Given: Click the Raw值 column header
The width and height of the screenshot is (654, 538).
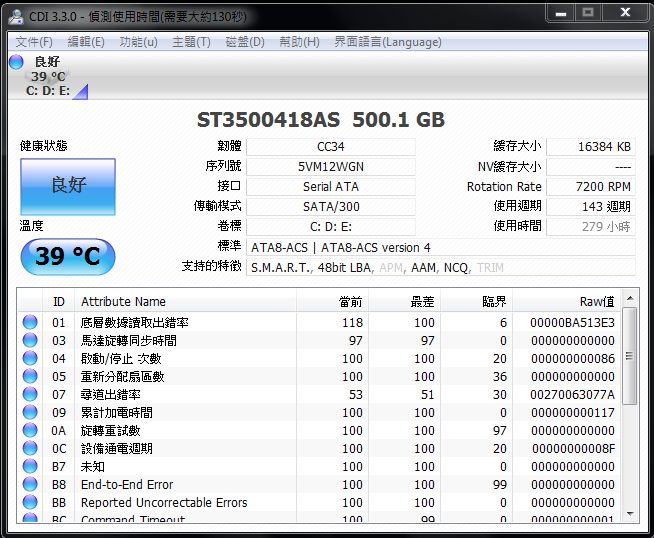Looking at the screenshot, I should [x=567, y=302].
